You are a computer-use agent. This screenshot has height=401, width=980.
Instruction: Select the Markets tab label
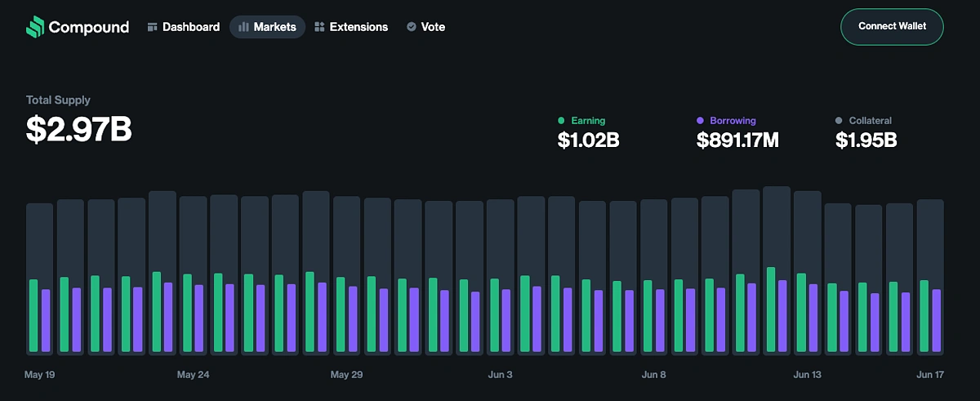click(x=274, y=27)
